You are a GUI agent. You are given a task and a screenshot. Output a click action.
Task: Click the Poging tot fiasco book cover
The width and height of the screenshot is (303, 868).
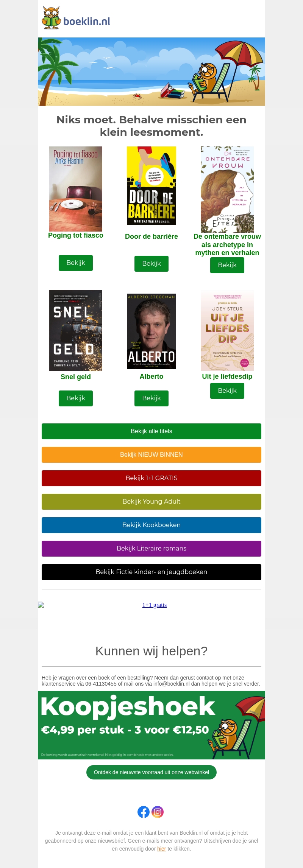76,189
